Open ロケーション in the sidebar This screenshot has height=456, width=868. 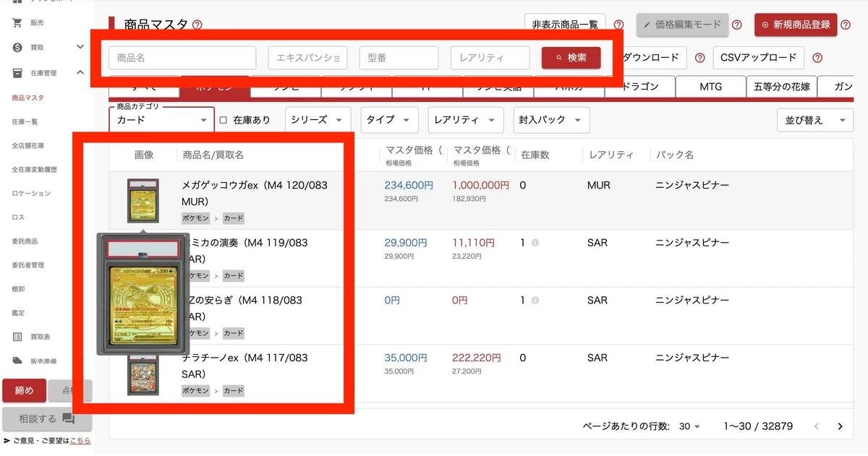tap(31, 194)
